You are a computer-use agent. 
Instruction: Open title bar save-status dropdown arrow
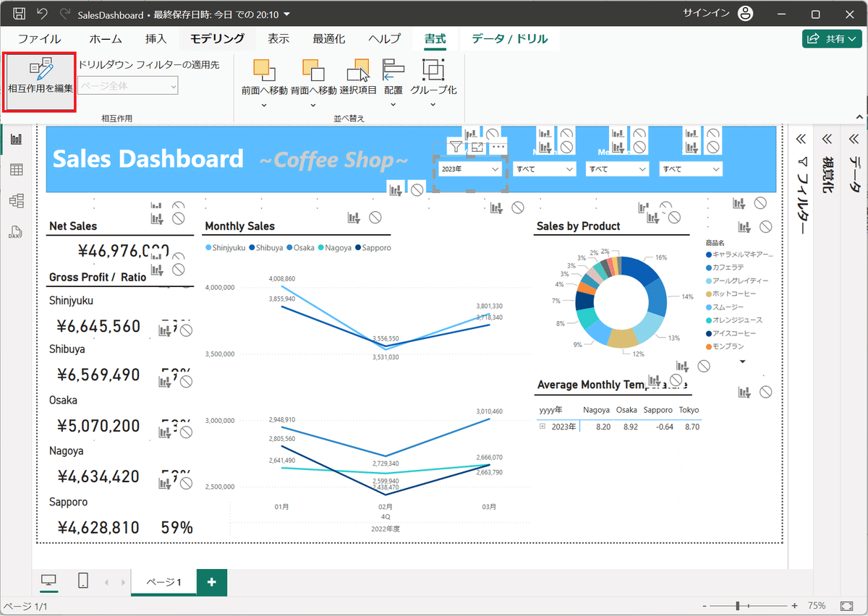(x=288, y=14)
